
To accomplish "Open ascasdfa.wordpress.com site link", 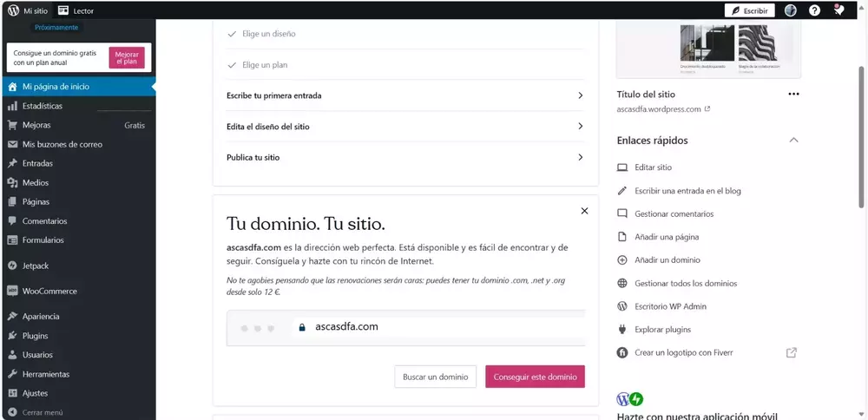I will point(663,109).
